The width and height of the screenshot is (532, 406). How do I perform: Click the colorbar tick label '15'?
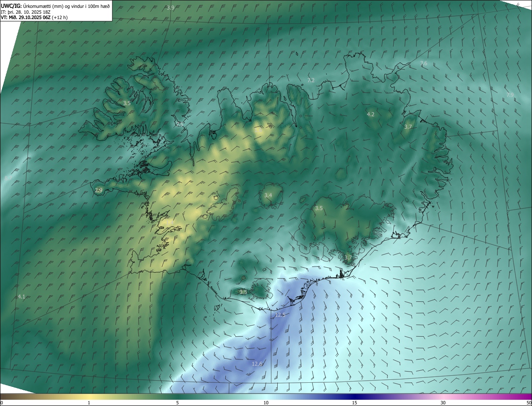355,403
